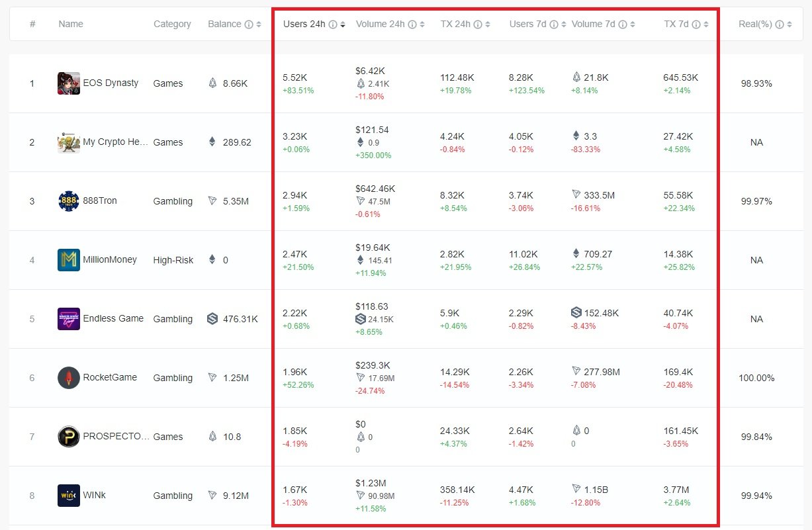Sort by TX 7d sort arrows
The image size is (812, 530).
point(705,24)
